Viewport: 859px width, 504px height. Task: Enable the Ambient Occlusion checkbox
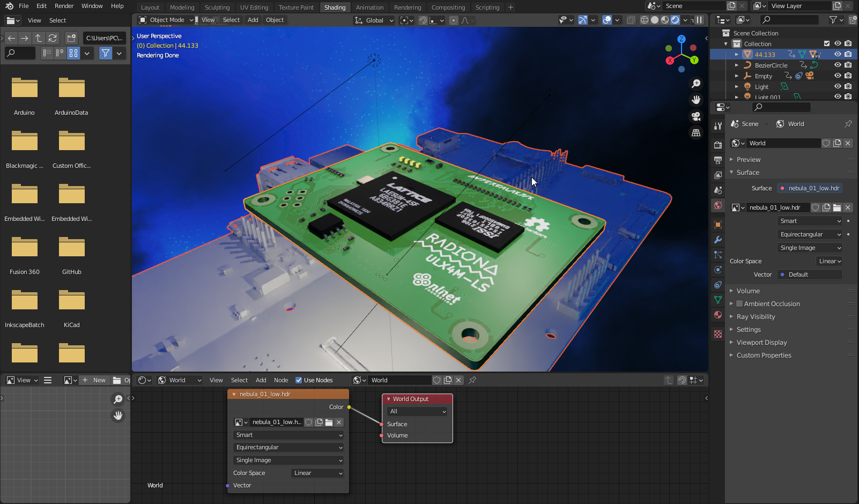coord(739,303)
